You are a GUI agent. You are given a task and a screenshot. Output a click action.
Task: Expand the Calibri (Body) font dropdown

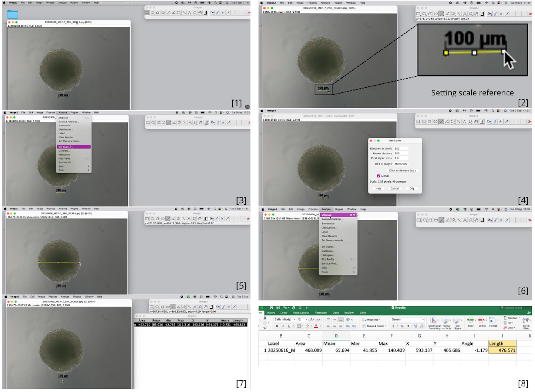pos(294,320)
